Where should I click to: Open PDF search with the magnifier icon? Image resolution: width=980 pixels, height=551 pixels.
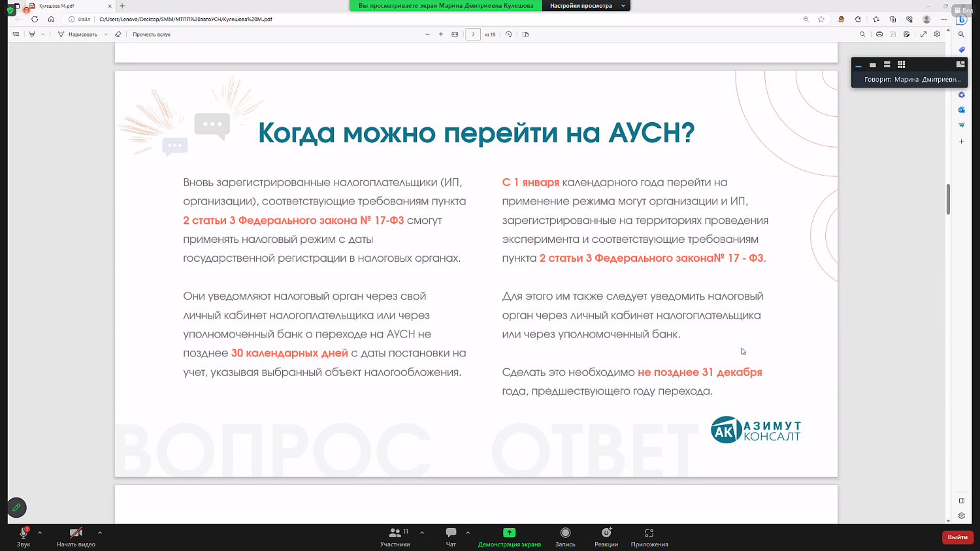pos(863,33)
